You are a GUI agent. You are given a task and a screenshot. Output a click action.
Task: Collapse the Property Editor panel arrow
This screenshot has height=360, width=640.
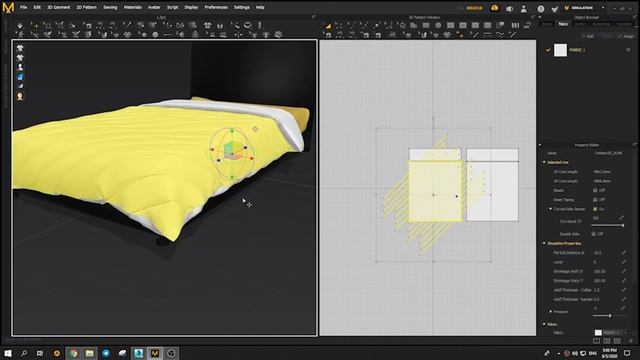[x=540, y=145]
